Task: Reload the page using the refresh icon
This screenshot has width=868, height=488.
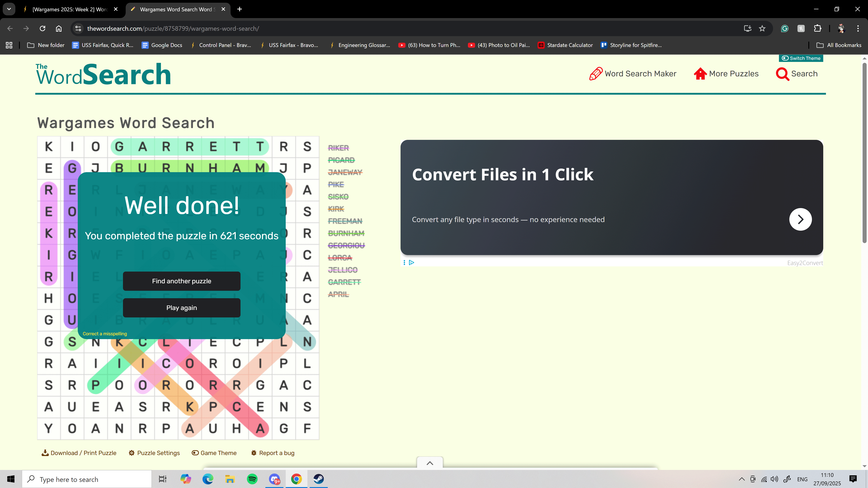Action: 42,29
